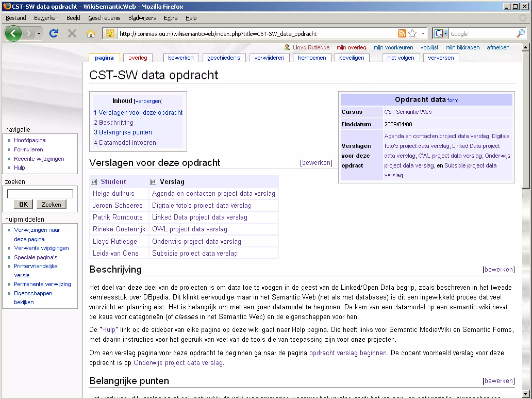Sort table by Student column icon
The image size is (532, 399).
(94, 182)
